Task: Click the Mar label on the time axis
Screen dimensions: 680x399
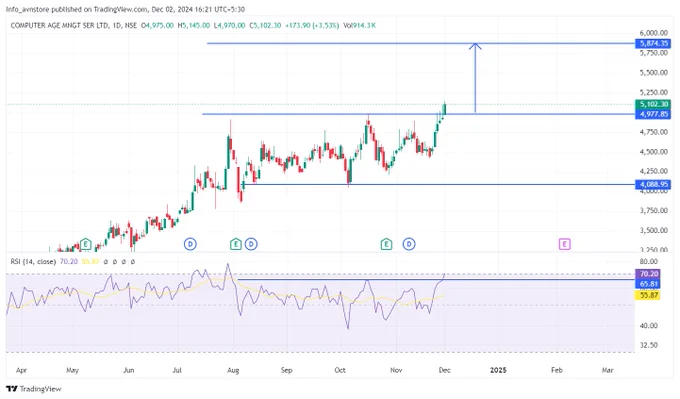Action: [608, 370]
